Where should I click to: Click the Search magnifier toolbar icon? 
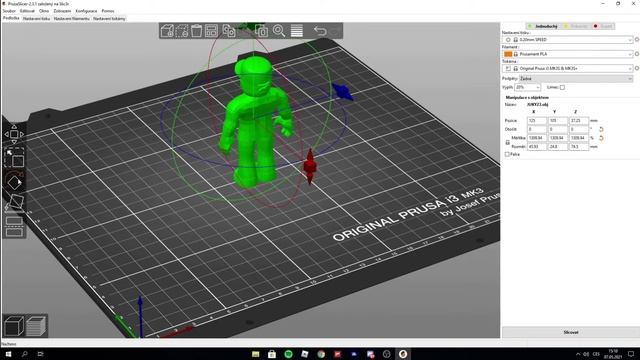point(279,31)
